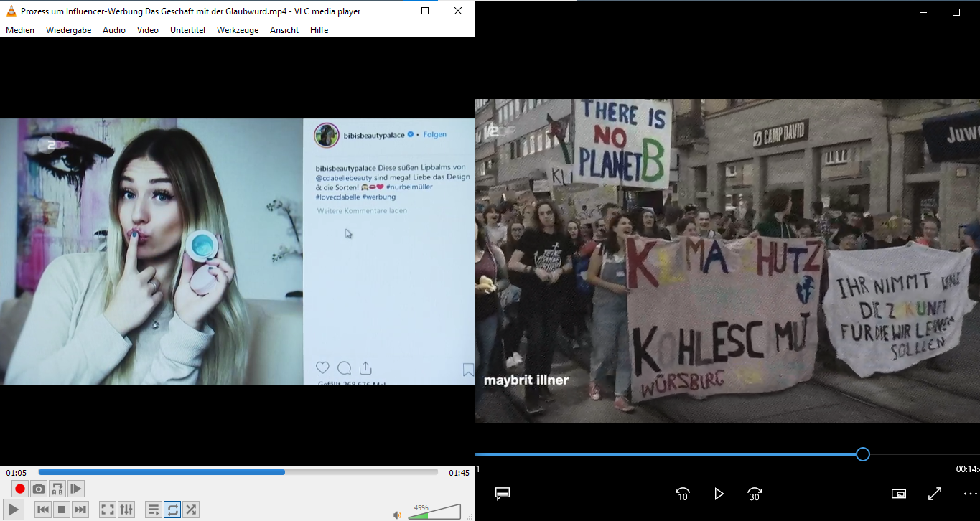This screenshot has width=980, height=521.
Task: Click the A-B loop button
Action: pyautogui.click(x=57, y=489)
